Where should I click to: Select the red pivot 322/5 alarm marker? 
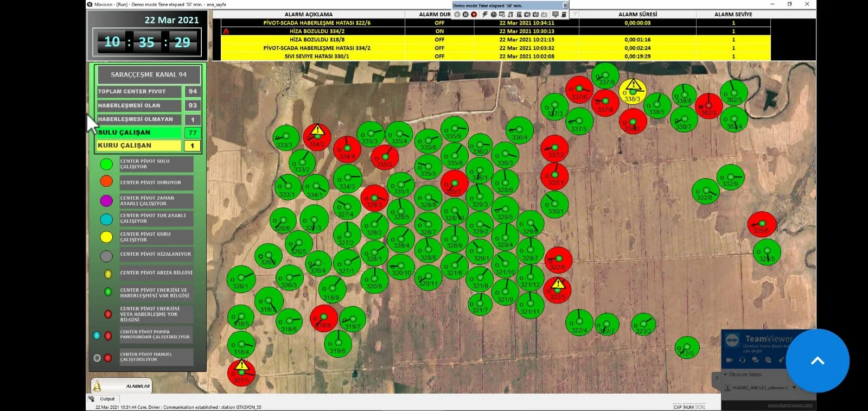(x=557, y=289)
